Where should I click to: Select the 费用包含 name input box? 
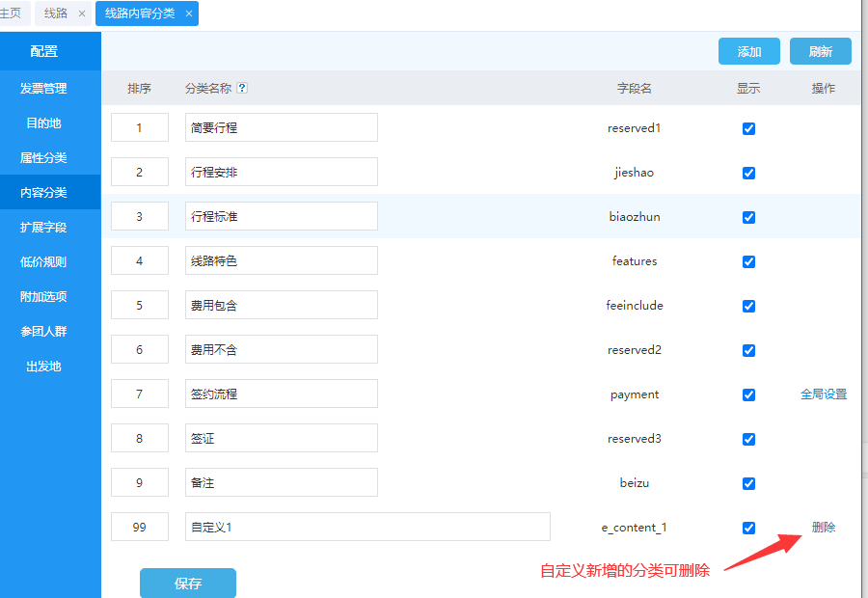(281, 306)
